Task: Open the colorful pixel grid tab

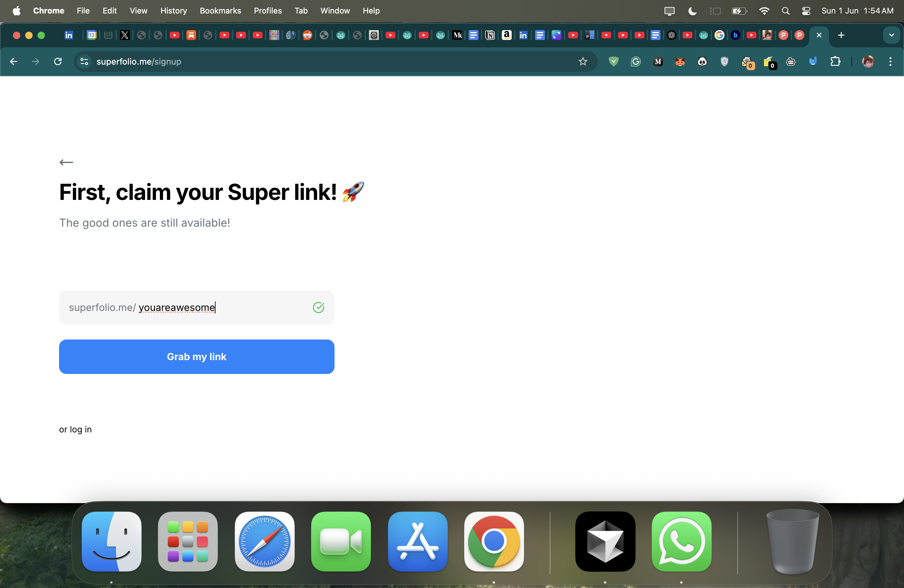Action: tap(274, 35)
